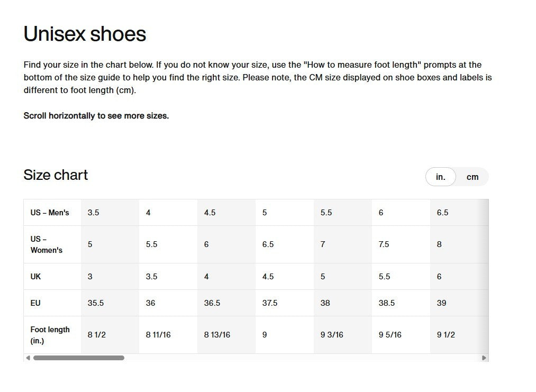The width and height of the screenshot is (536, 392).
Task: Click the empty scrollbar track right of thumb
Action: click(x=302, y=358)
